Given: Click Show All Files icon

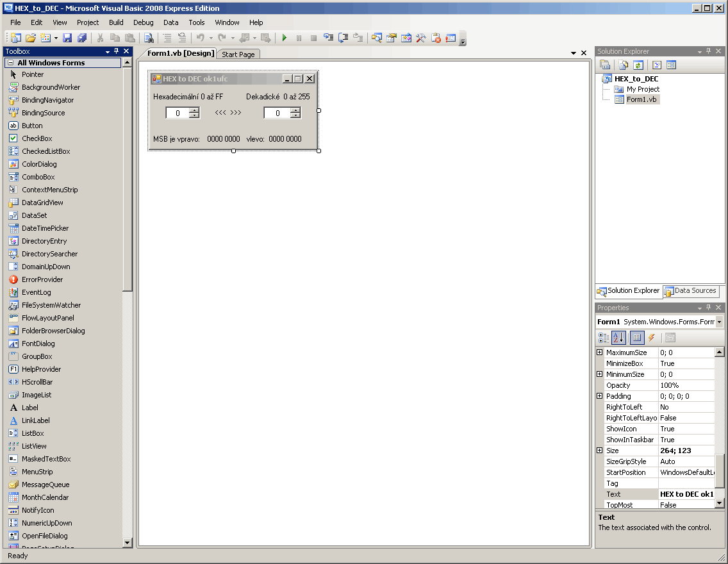Looking at the screenshot, I should coord(623,65).
